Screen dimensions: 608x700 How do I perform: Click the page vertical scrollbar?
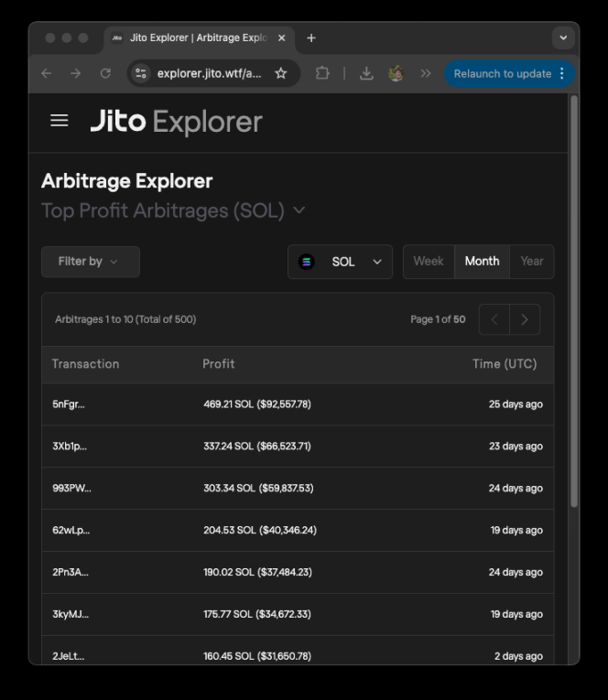(x=574, y=302)
